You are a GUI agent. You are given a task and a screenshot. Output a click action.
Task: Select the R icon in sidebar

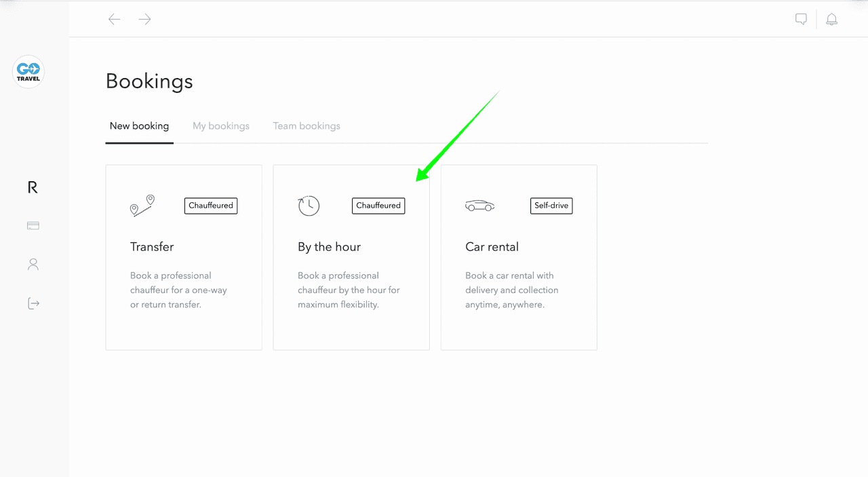tap(33, 188)
